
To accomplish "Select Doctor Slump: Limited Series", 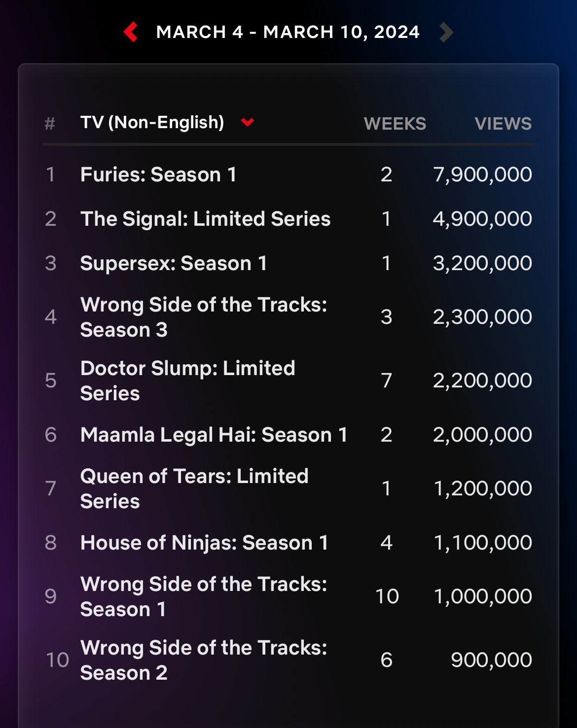I will click(187, 381).
